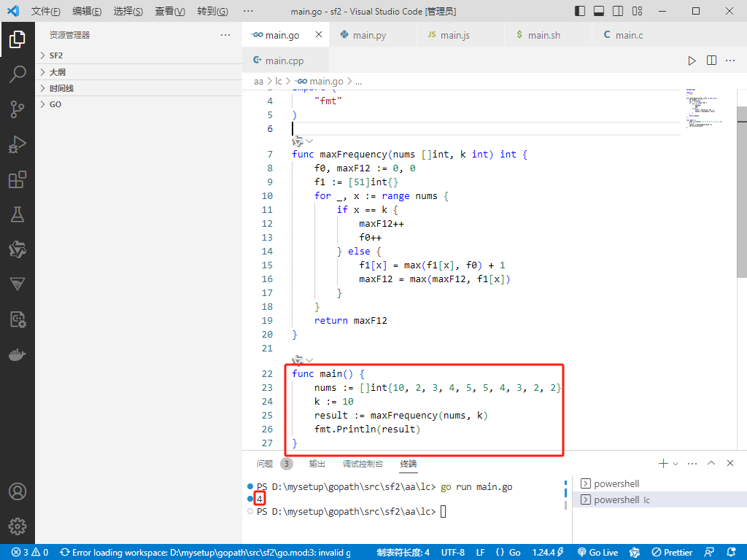Open Source Control view

[18, 109]
